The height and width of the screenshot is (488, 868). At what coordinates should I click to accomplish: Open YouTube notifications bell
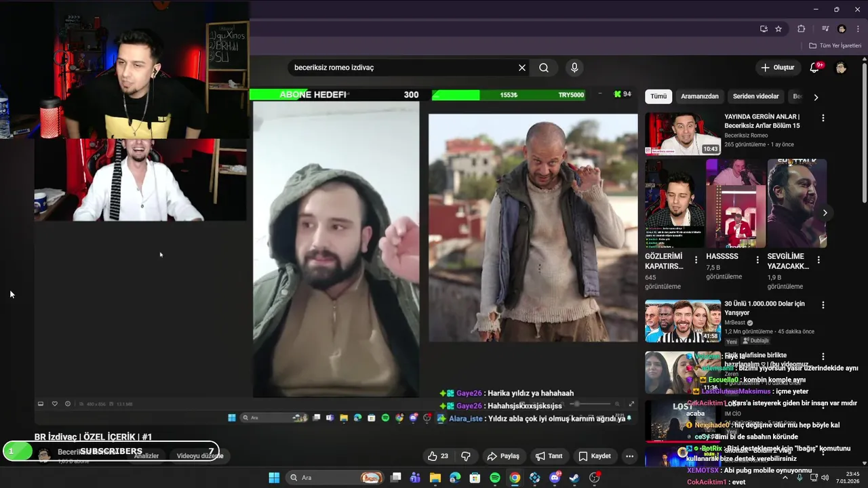click(816, 67)
